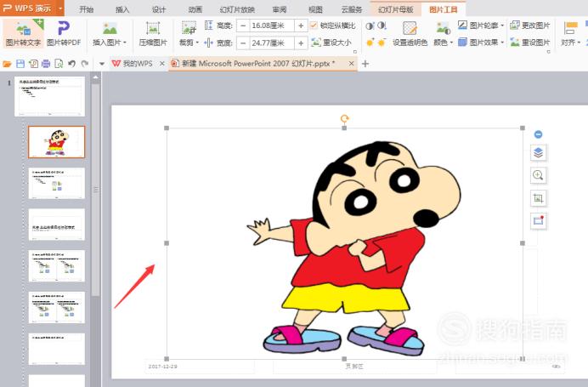
Task: Select the 图片工具 Picture Tools tab
Action: [444, 9]
